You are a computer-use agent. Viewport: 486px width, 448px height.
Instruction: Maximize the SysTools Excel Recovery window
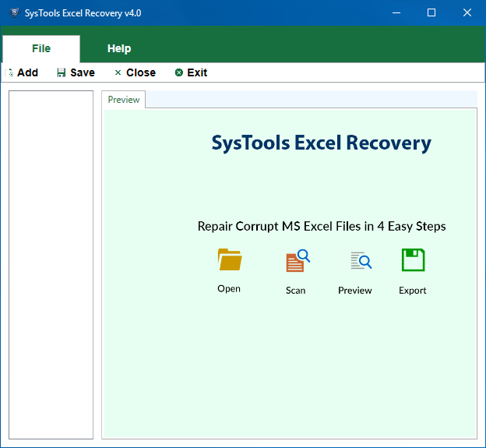pyautogui.click(x=431, y=13)
